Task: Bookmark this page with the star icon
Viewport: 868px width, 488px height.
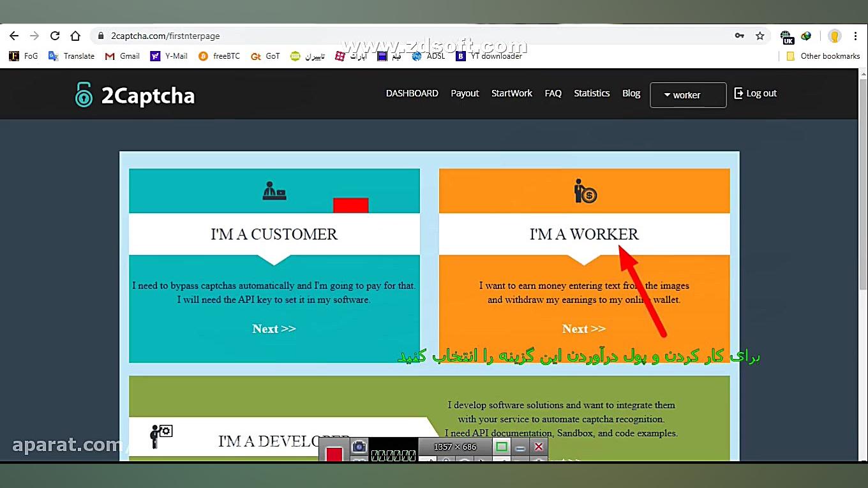Action: [x=759, y=36]
